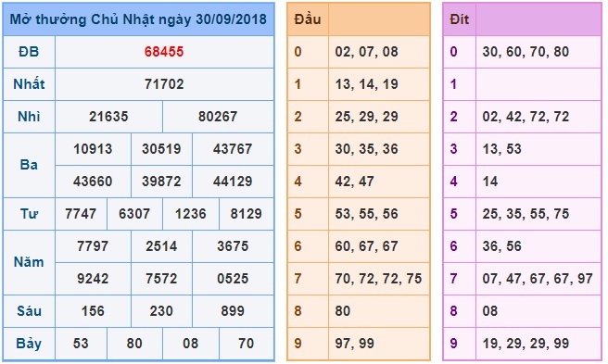The image size is (608, 364).
Task: Click '70, 72, 72, 75' in Đầu table
Action: point(378,279)
